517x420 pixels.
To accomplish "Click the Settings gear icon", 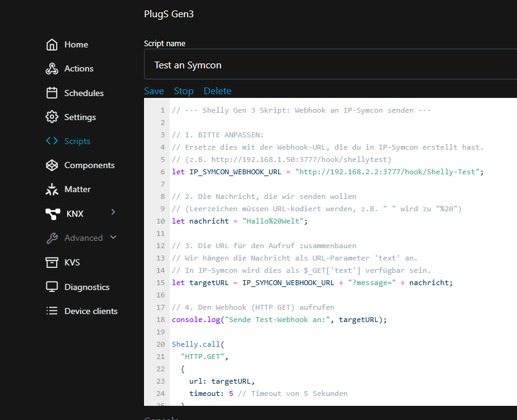I will click(52, 117).
